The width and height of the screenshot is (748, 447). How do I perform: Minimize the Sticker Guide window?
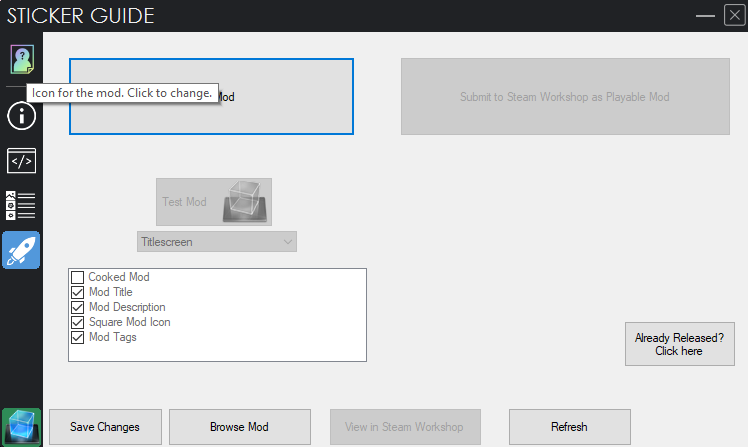pos(705,15)
